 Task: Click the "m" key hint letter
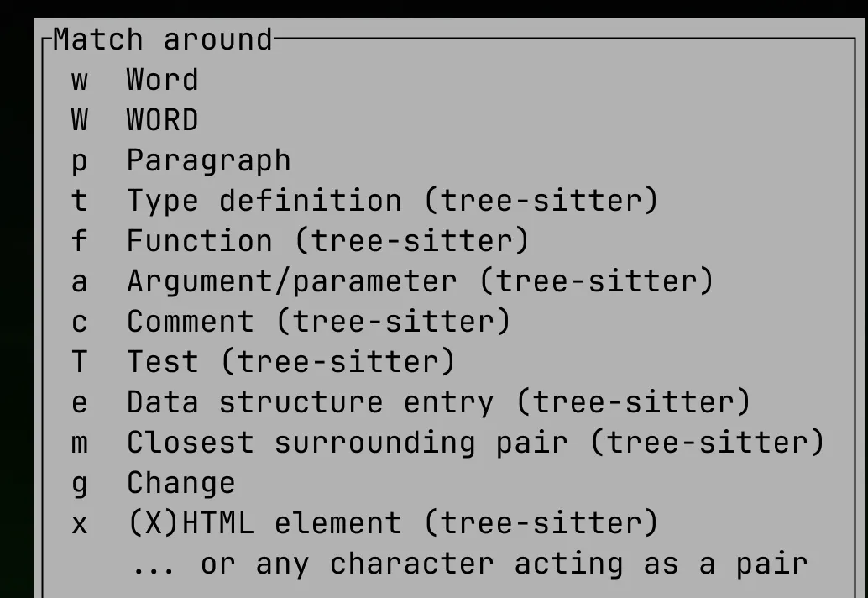(x=79, y=443)
